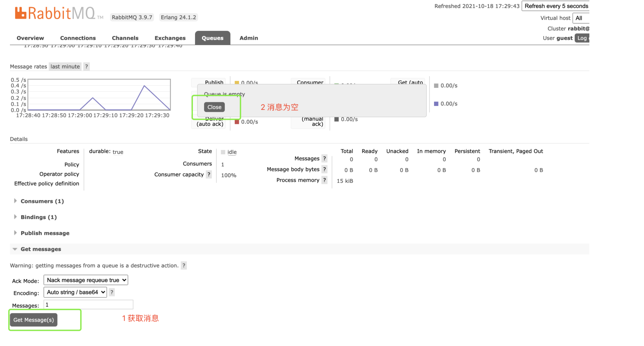Open the Ack Mode dropdown
The image size is (644, 346).
tap(86, 280)
